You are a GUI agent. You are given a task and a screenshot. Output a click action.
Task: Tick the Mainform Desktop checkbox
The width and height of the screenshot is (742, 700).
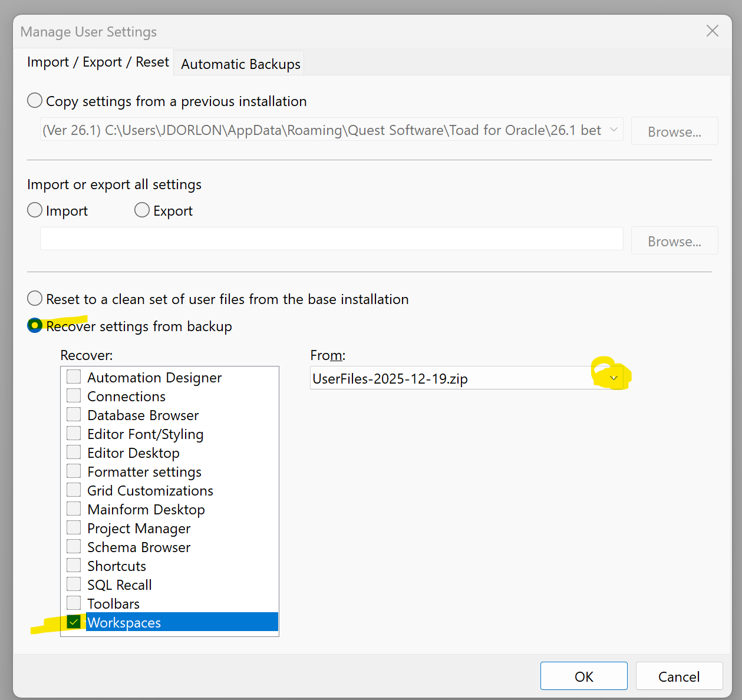pyautogui.click(x=74, y=509)
